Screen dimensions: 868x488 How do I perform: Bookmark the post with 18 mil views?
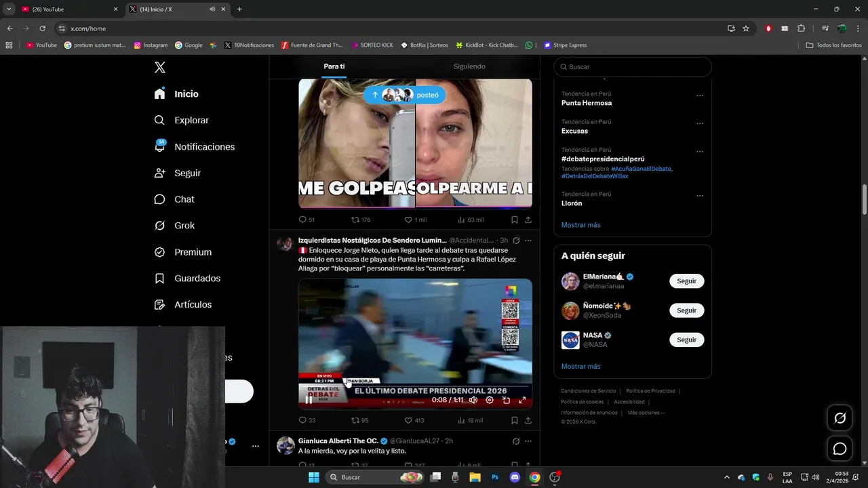(514, 420)
